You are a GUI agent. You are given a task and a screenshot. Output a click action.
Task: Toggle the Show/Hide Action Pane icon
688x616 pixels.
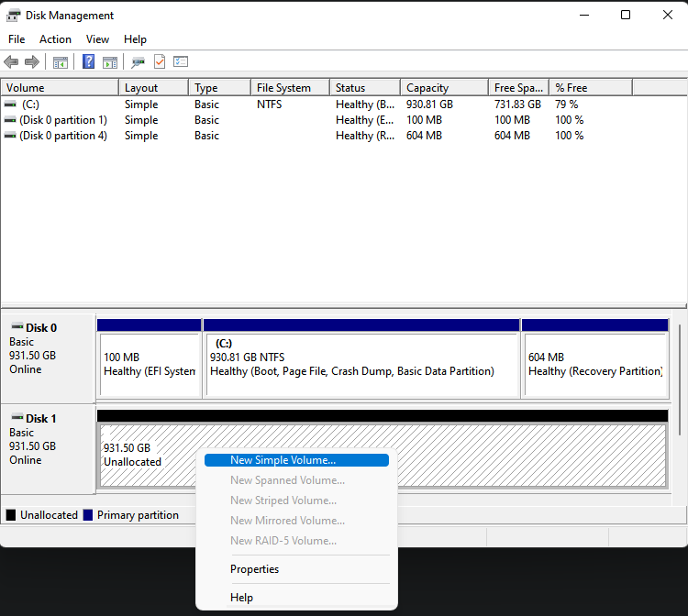pyautogui.click(x=110, y=62)
